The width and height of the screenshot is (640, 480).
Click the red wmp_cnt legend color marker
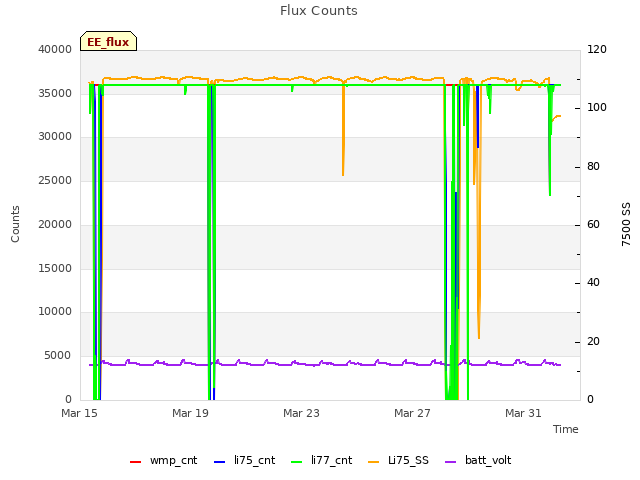click(x=135, y=462)
